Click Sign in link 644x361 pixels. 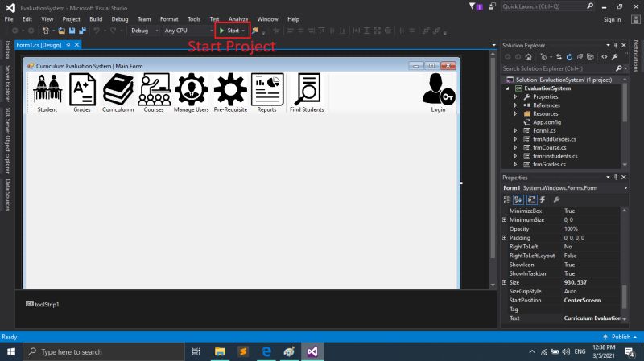pos(612,19)
